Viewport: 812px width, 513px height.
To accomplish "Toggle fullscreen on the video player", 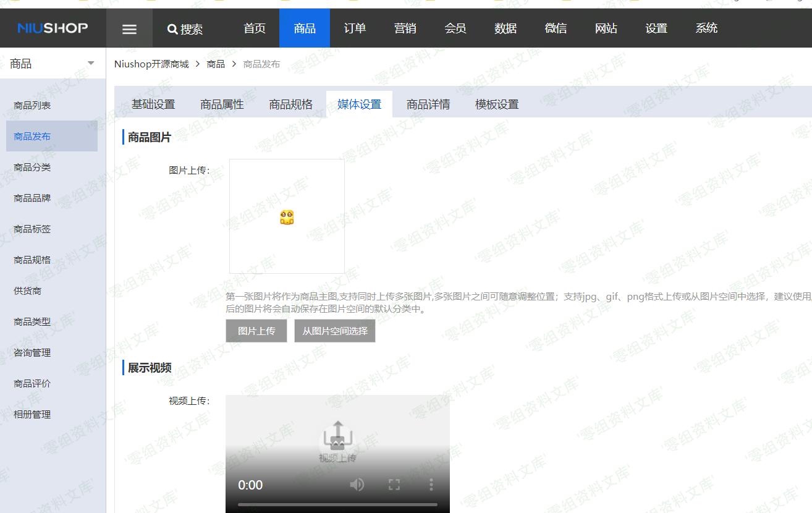I will point(394,485).
